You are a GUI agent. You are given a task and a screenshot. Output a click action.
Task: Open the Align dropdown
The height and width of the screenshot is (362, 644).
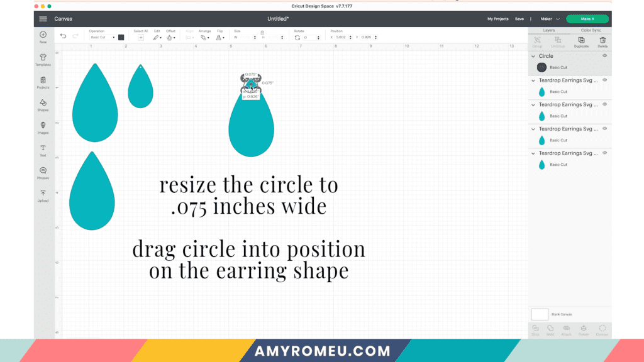coord(189,37)
